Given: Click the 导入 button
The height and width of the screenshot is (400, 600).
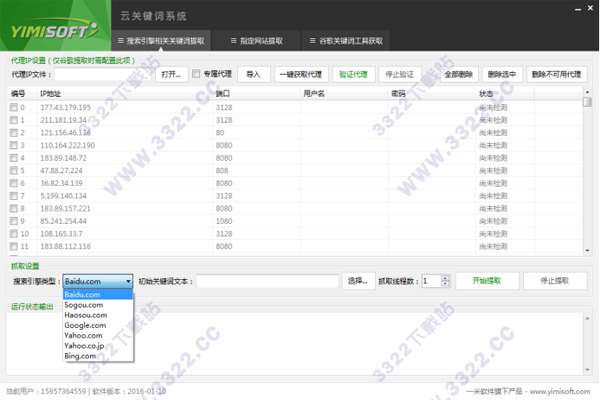Looking at the screenshot, I should pyautogui.click(x=254, y=74).
